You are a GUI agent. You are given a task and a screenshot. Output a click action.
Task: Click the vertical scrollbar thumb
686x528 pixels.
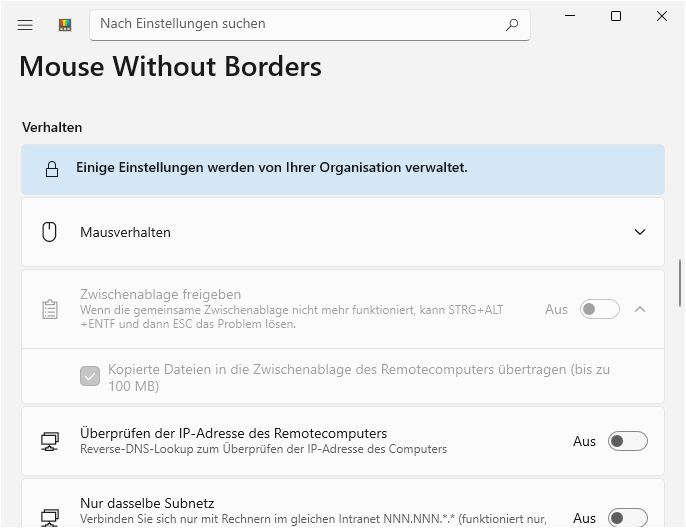point(679,283)
